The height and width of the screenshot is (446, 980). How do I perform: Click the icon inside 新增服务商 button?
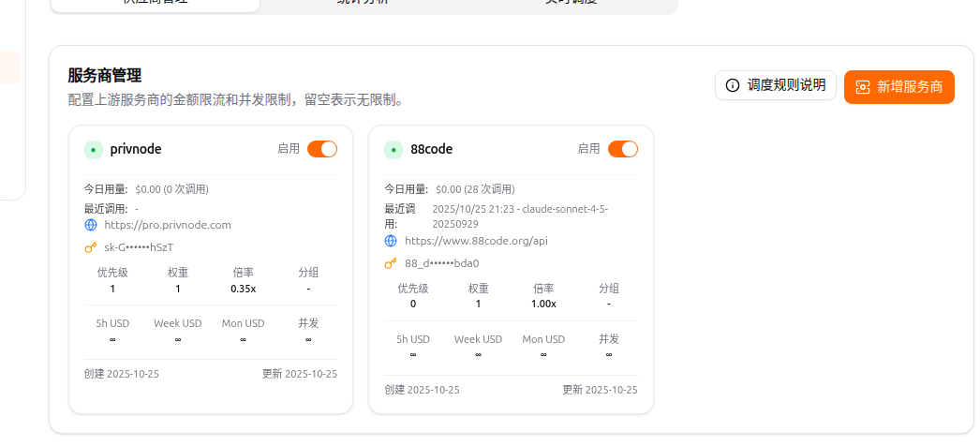coord(863,87)
